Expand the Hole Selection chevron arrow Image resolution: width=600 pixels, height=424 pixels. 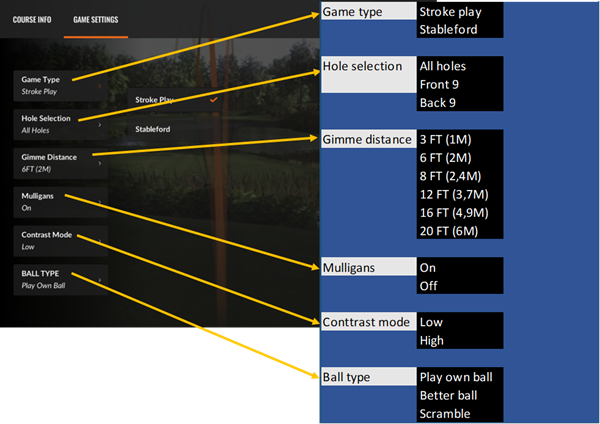(x=101, y=124)
